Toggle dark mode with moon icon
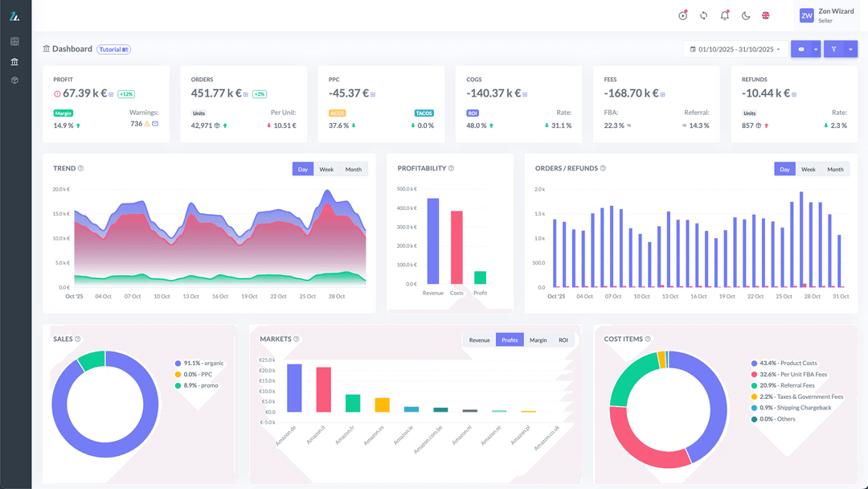 [746, 15]
